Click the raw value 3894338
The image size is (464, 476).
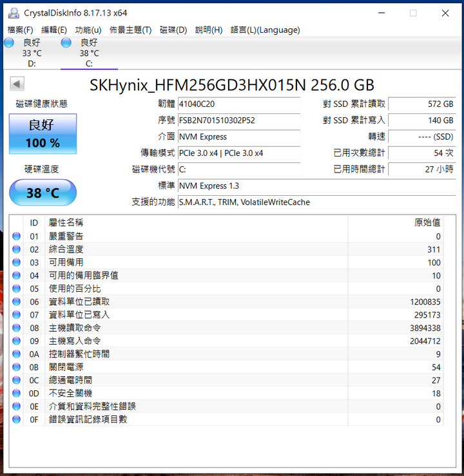click(425, 328)
